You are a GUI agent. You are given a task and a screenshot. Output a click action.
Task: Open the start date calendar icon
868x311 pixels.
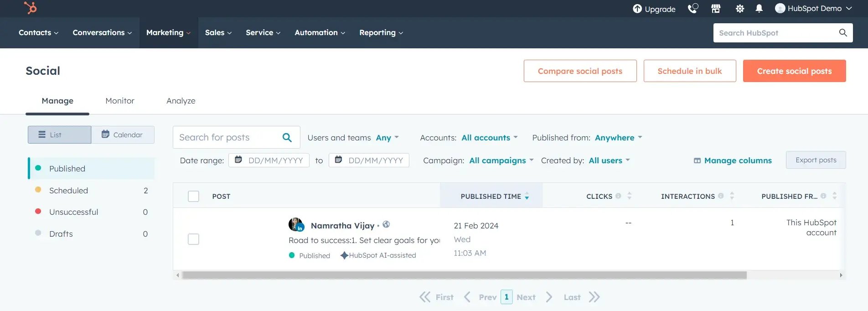coord(238,160)
